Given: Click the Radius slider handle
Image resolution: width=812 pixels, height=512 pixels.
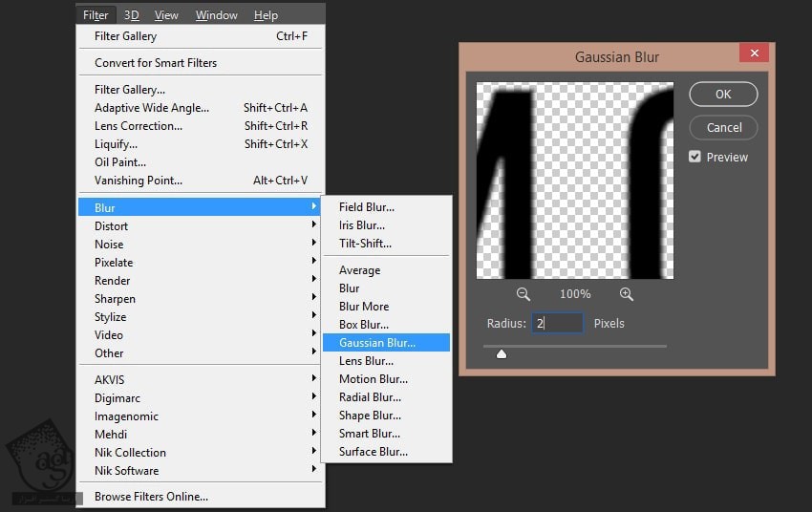Looking at the screenshot, I should tap(502, 353).
